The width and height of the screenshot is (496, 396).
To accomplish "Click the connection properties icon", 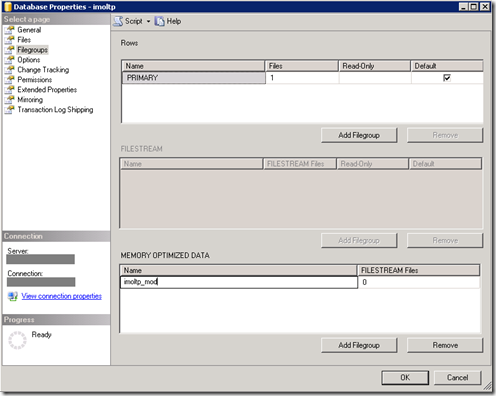I will [13, 296].
